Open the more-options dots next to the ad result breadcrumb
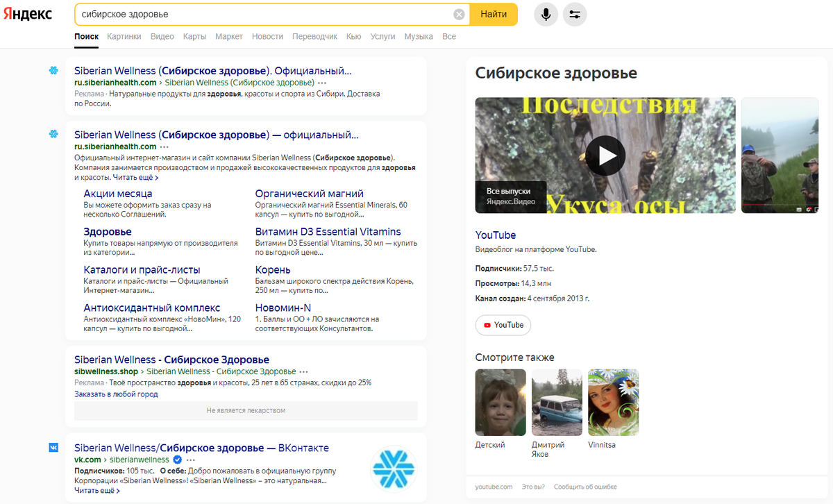This screenshot has width=833, height=504. pos(321,83)
